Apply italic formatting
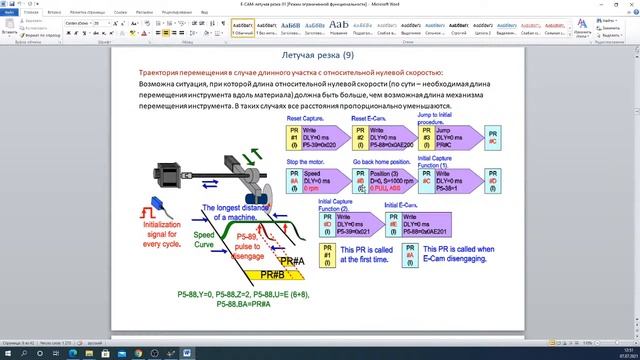640x360 pixels. point(76,33)
